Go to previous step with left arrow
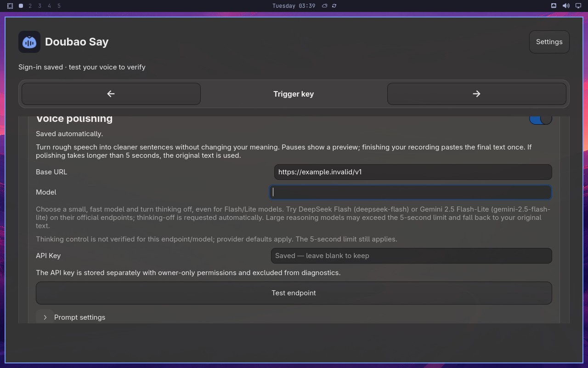This screenshot has width=588, height=368. [x=111, y=94]
